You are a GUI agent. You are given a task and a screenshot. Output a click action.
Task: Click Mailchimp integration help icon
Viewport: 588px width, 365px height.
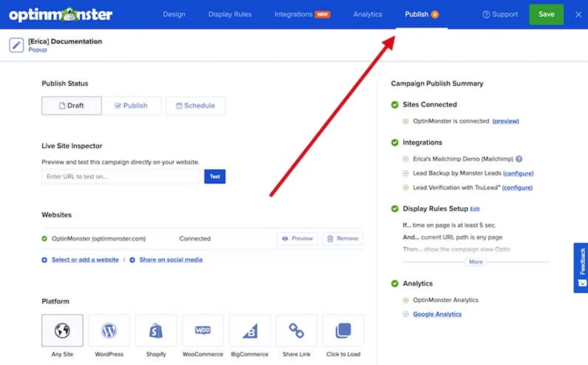click(x=519, y=159)
